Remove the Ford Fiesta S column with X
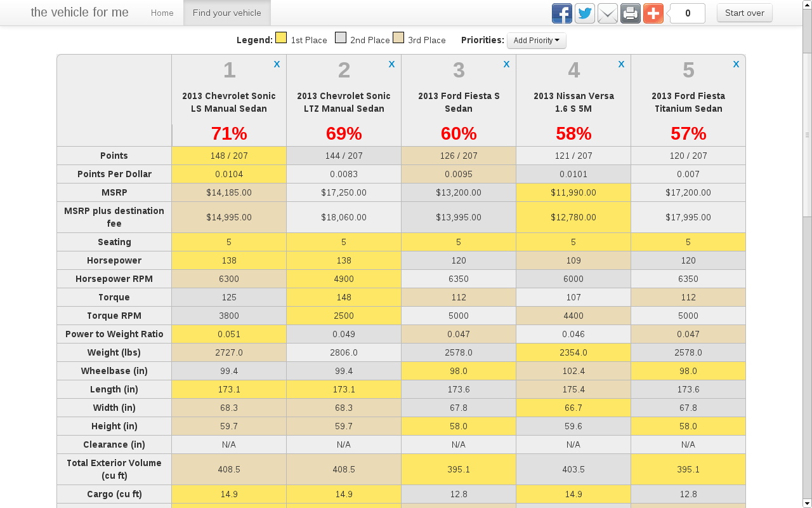Image resolution: width=812 pixels, height=508 pixels. click(x=506, y=64)
